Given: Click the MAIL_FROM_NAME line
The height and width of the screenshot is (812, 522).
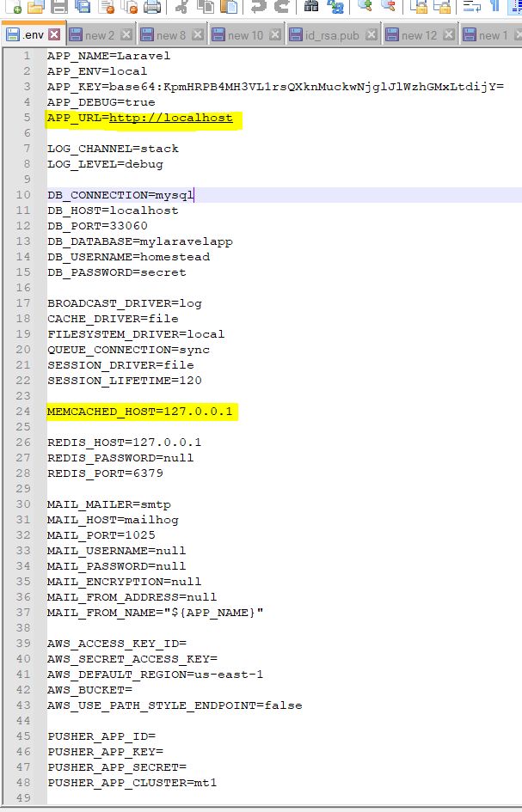Looking at the screenshot, I should 155,613.
